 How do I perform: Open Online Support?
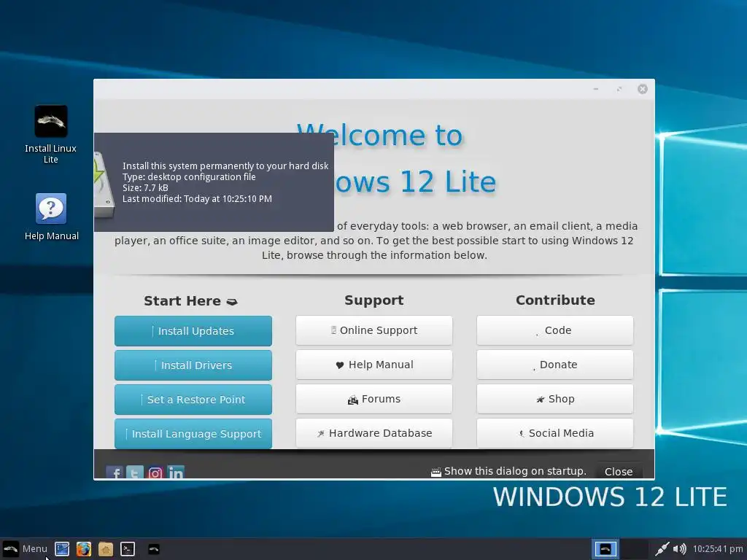pos(374,330)
